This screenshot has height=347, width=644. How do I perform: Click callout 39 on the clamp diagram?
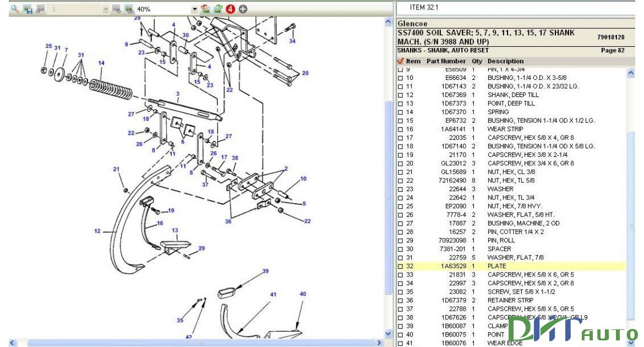(265, 271)
